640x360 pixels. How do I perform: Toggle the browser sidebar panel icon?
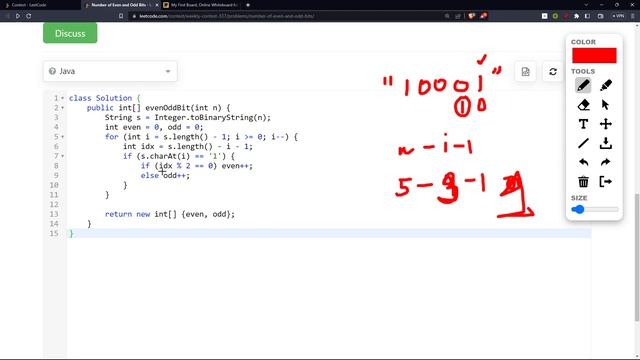[587, 16]
